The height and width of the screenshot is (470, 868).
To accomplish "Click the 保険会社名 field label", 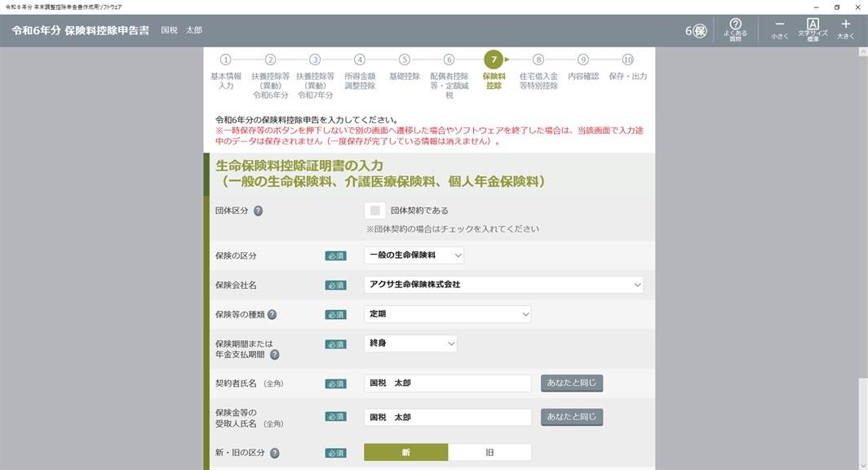I will [x=236, y=285].
